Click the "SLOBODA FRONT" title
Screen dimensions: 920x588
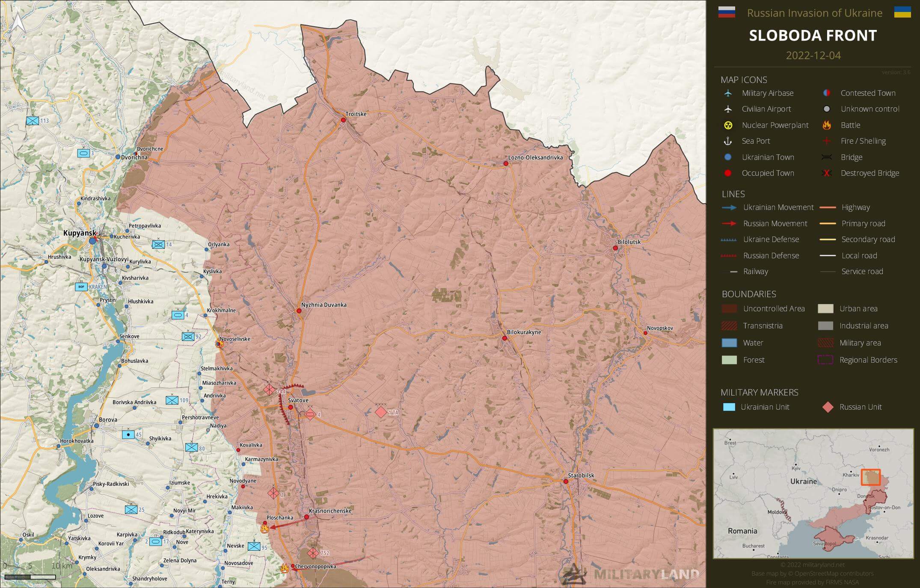pyautogui.click(x=813, y=35)
